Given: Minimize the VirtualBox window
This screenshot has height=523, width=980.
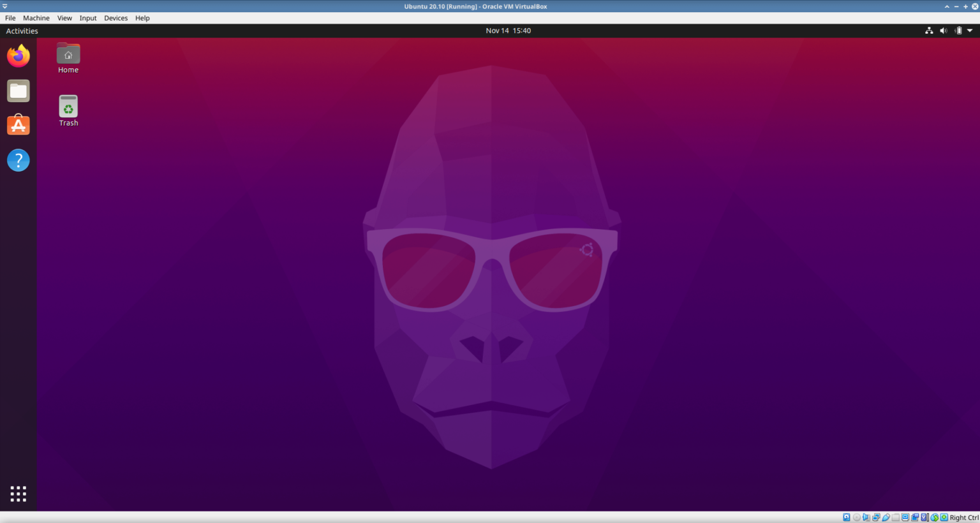Looking at the screenshot, I should click(x=956, y=6).
